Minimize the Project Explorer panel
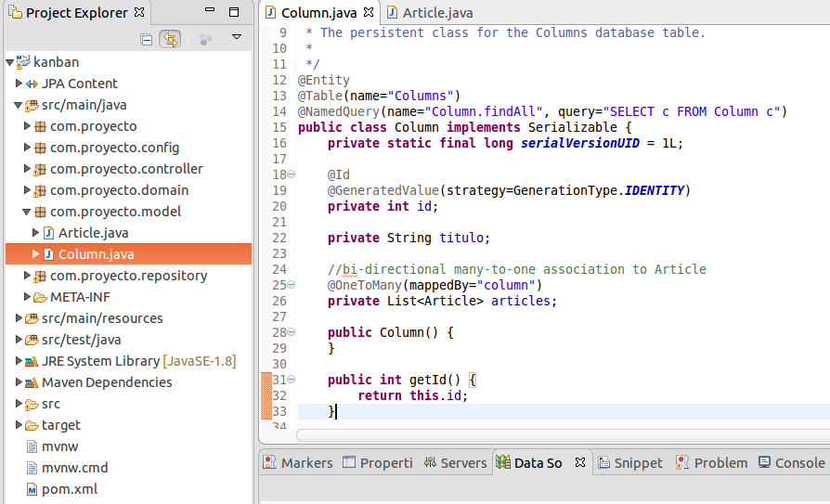 (210, 9)
